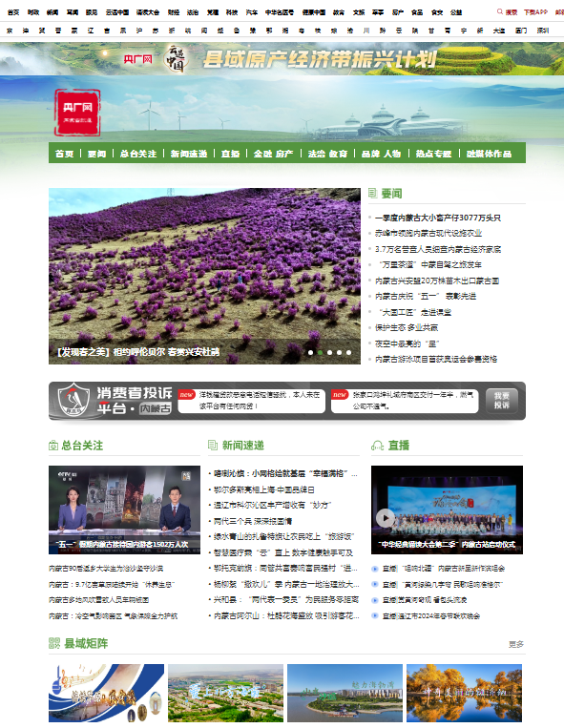This screenshot has height=728, width=564.
Task: Open the blue music-note county thumbnail
Action: coord(106,693)
